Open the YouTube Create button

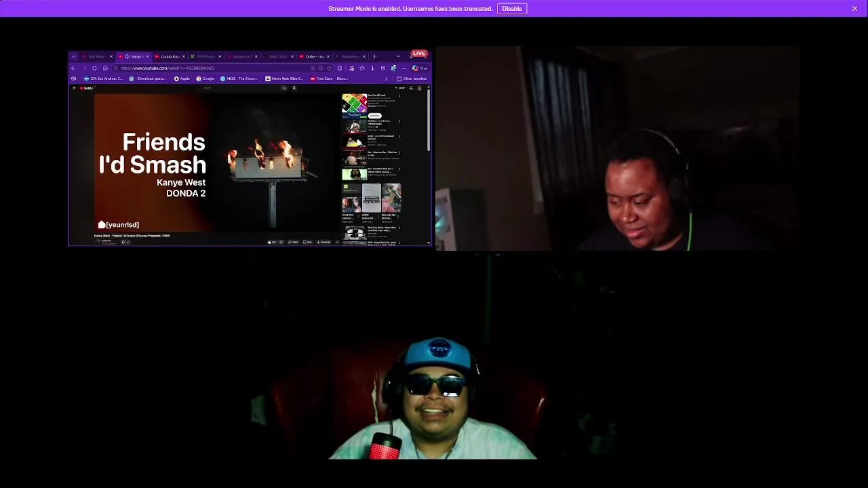tap(400, 88)
